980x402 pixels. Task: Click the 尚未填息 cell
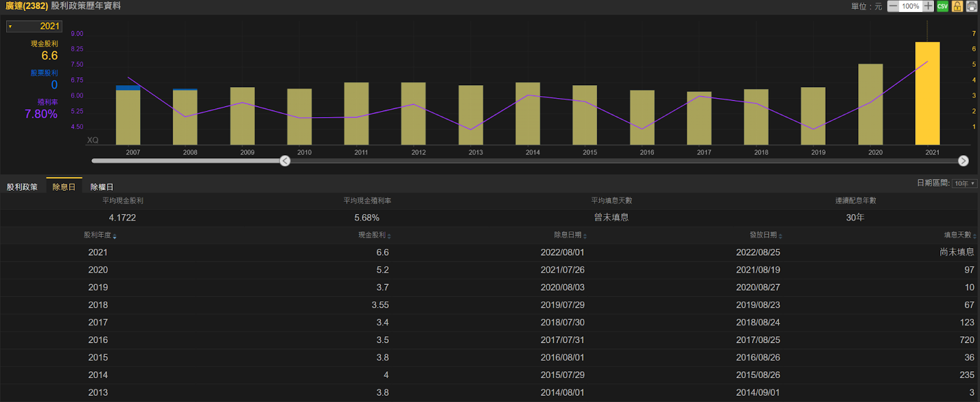(x=957, y=252)
